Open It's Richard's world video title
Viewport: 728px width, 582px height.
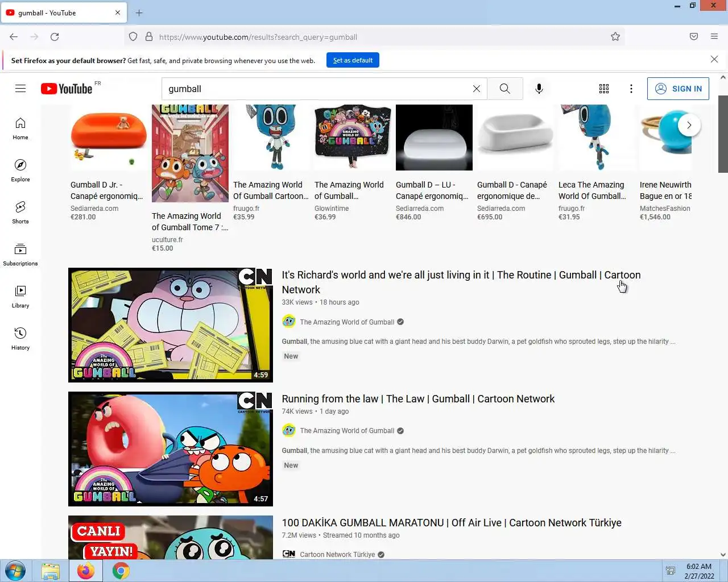pos(461,282)
